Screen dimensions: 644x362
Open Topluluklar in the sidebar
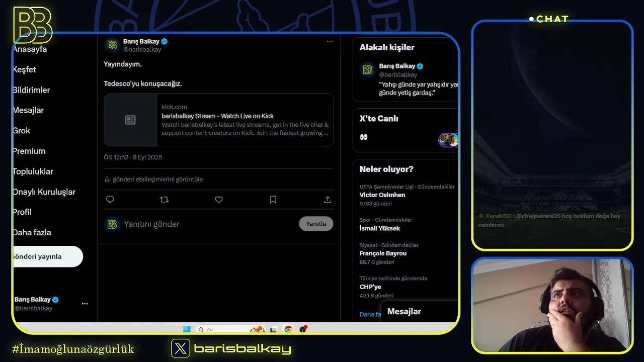pyautogui.click(x=33, y=171)
